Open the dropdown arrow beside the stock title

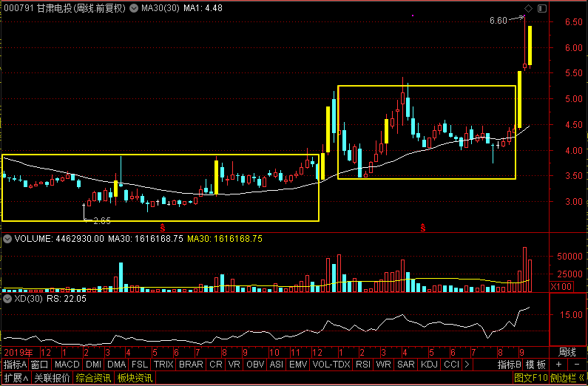133,8
